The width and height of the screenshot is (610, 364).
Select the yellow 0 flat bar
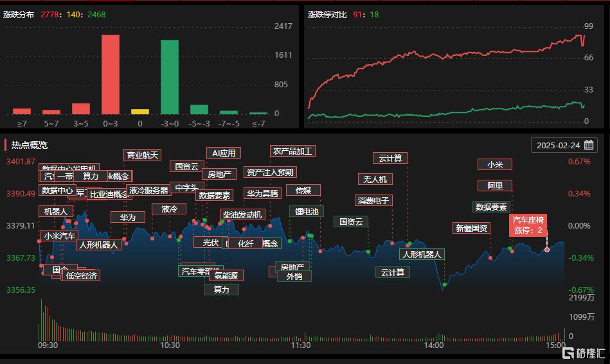pos(140,112)
